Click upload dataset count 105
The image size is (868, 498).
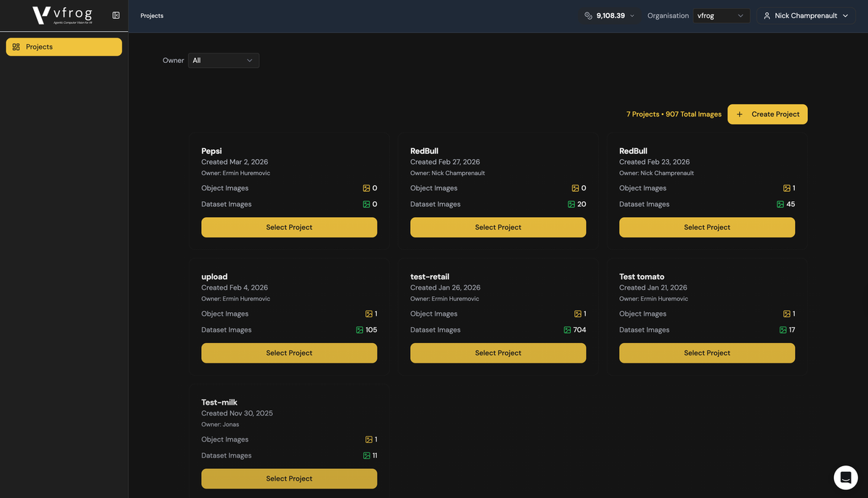371,330
